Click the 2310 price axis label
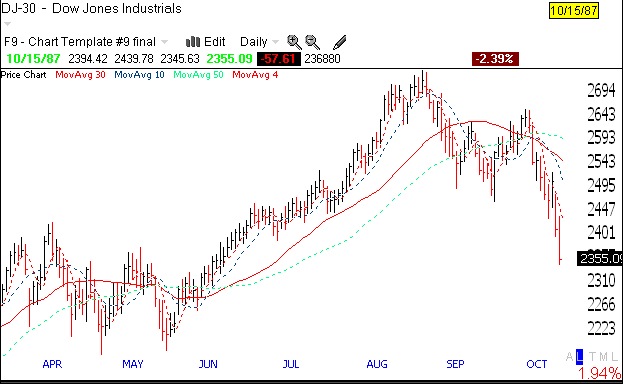The height and width of the screenshot is (384, 623). point(601,281)
